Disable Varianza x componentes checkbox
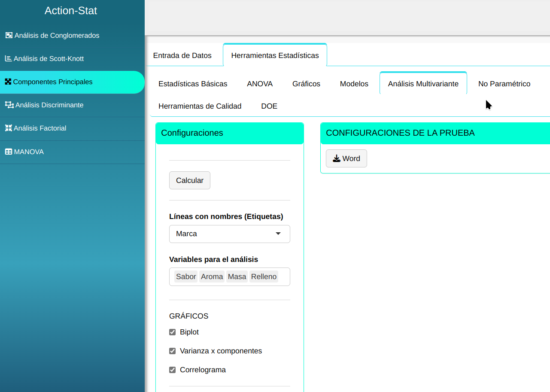 pyautogui.click(x=173, y=351)
